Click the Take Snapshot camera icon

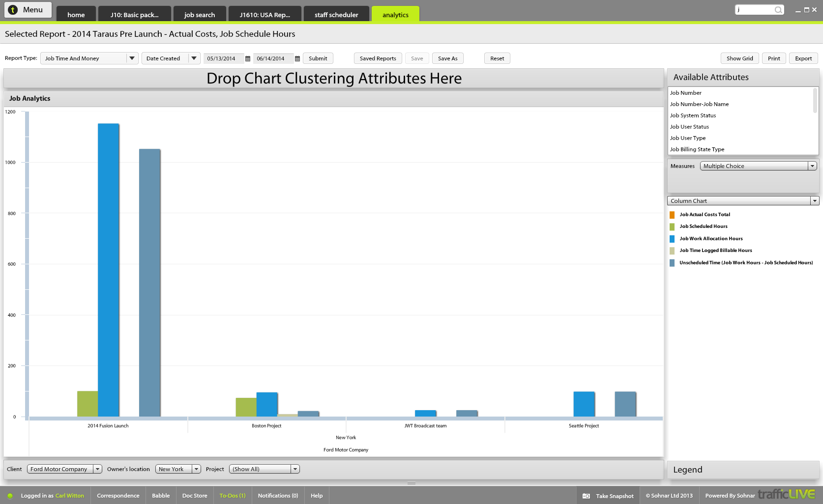click(586, 496)
